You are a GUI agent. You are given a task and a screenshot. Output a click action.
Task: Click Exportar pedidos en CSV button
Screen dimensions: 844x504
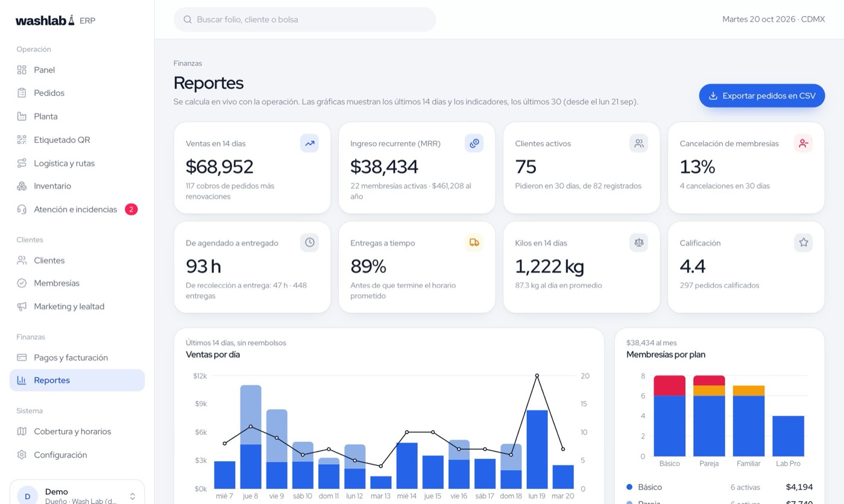pos(762,96)
